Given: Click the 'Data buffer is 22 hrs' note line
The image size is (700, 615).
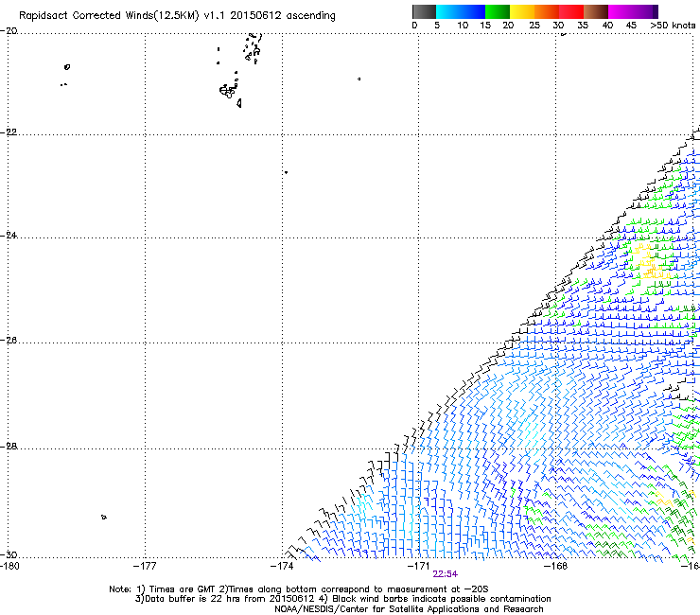Looking at the screenshot, I should pyautogui.click(x=342, y=599).
